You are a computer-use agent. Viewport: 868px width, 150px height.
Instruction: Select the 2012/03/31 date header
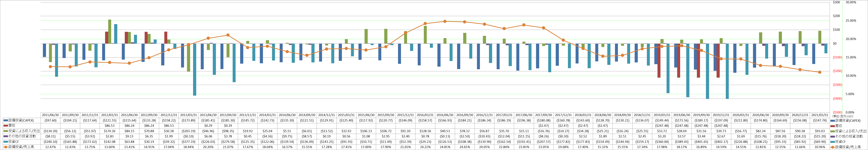(x=110, y=115)
